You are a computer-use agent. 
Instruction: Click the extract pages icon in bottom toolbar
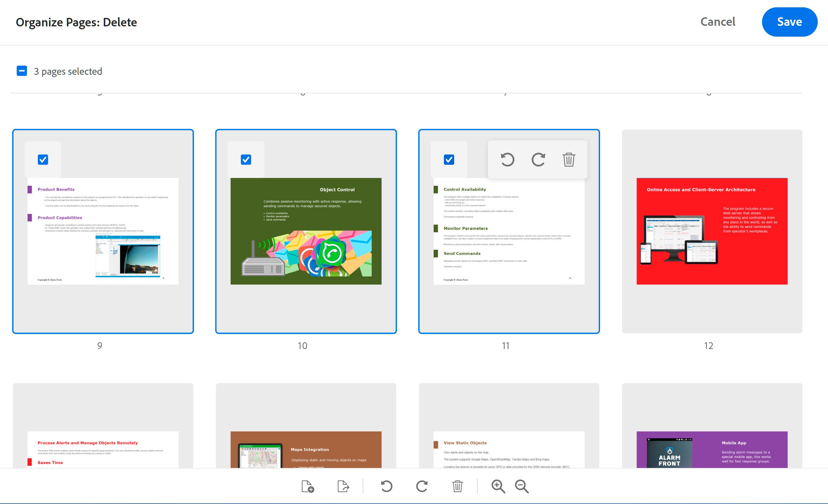coord(343,486)
